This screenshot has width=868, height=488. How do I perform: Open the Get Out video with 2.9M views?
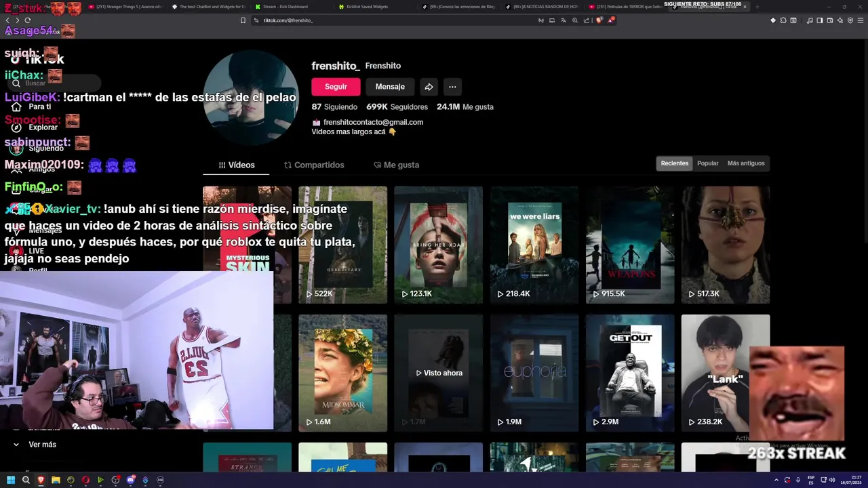(x=630, y=373)
